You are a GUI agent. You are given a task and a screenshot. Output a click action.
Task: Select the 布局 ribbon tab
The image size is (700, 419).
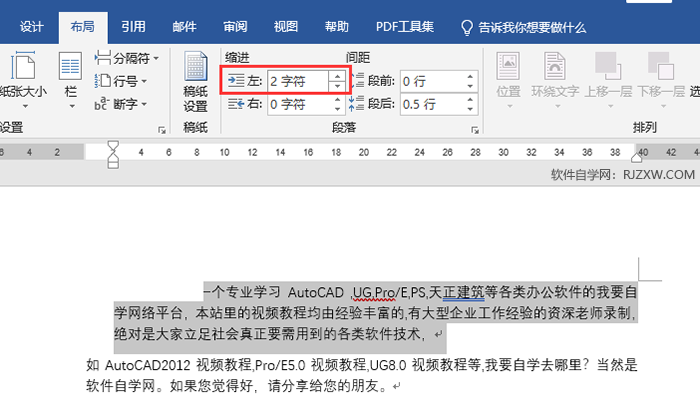pyautogui.click(x=83, y=27)
